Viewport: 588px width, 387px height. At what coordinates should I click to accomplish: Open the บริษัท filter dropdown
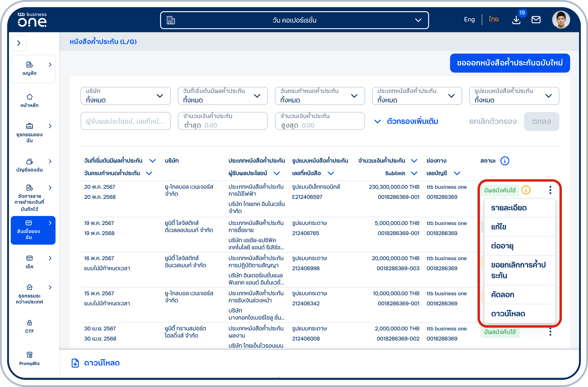pos(125,96)
